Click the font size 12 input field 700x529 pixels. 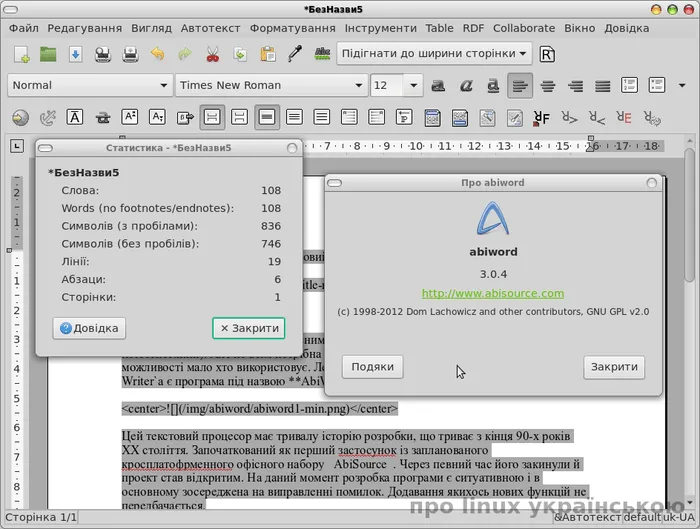pyautogui.click(x=387, y=85)
